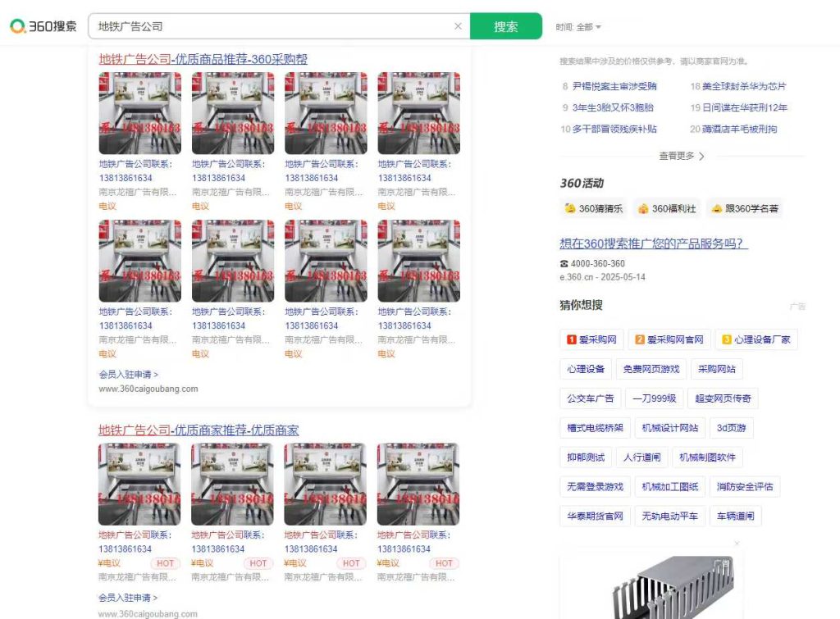The height and width of the screenshot is (619, 840).
Task: Open the 想在360搜索推广您的产品服务吗 link
Action: tap(654, 244)
